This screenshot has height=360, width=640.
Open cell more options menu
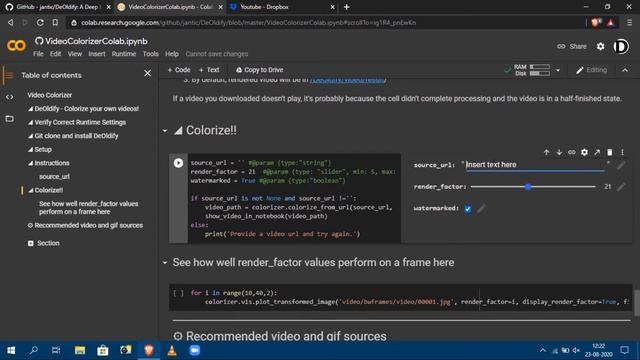(x=622, y=152)
